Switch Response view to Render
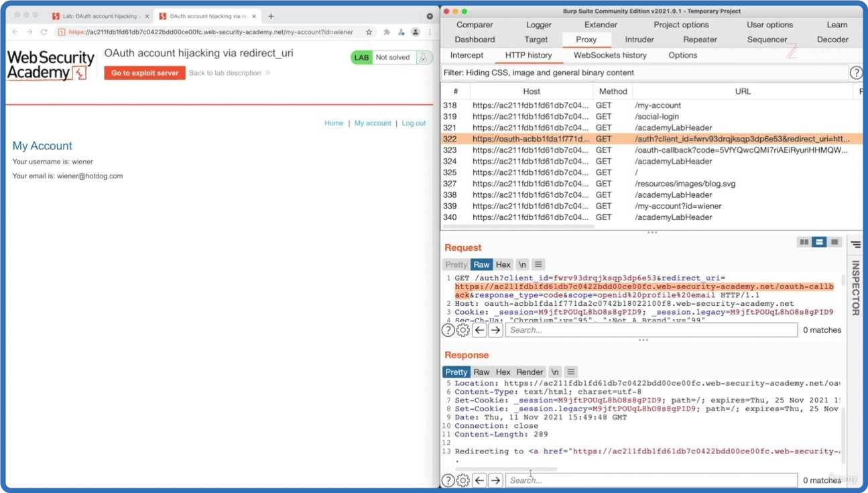 [530, 372]
